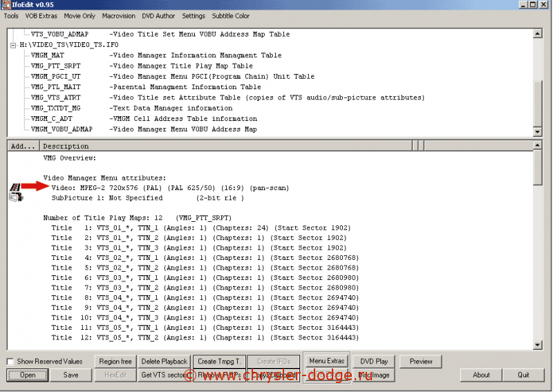Click the Title 10: VTS_04 TTN_3 row
Image resolution: width=553 pixels, height=392 pixels.
coord(205,317)
